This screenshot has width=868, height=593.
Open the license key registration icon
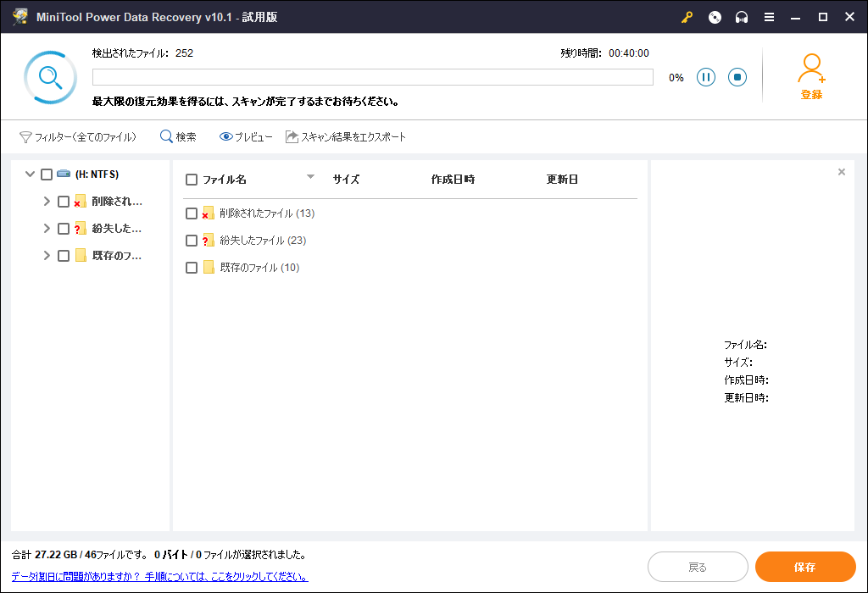click(x=687, y=16)
